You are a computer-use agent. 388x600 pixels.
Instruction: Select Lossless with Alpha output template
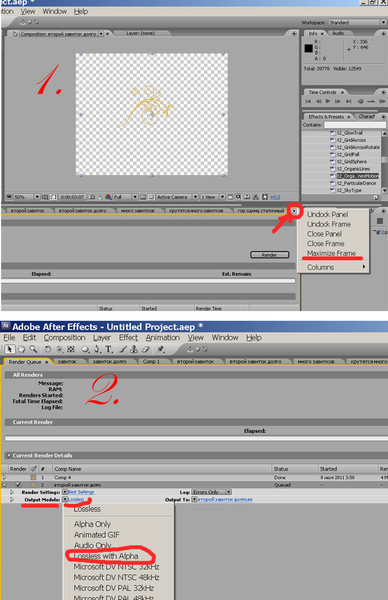[106, 556]
